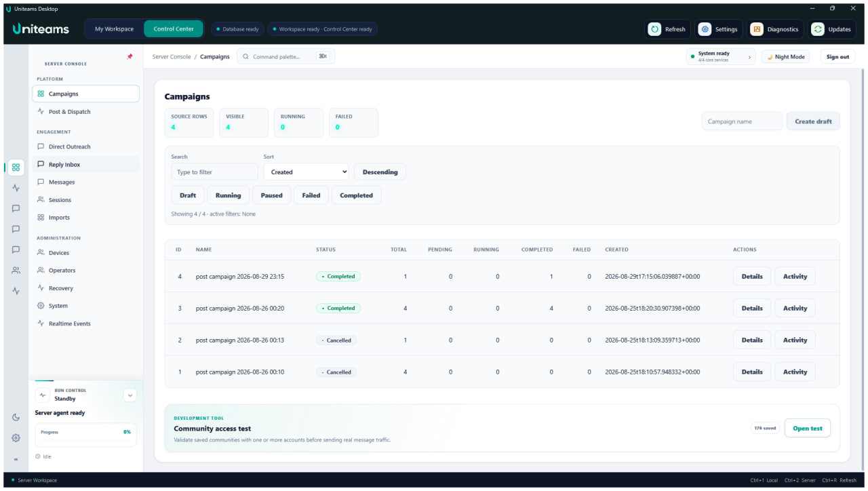Toggle the Failed status filter chip
The width and height of the screenshot is (868, 491).
tap(311, 195)
